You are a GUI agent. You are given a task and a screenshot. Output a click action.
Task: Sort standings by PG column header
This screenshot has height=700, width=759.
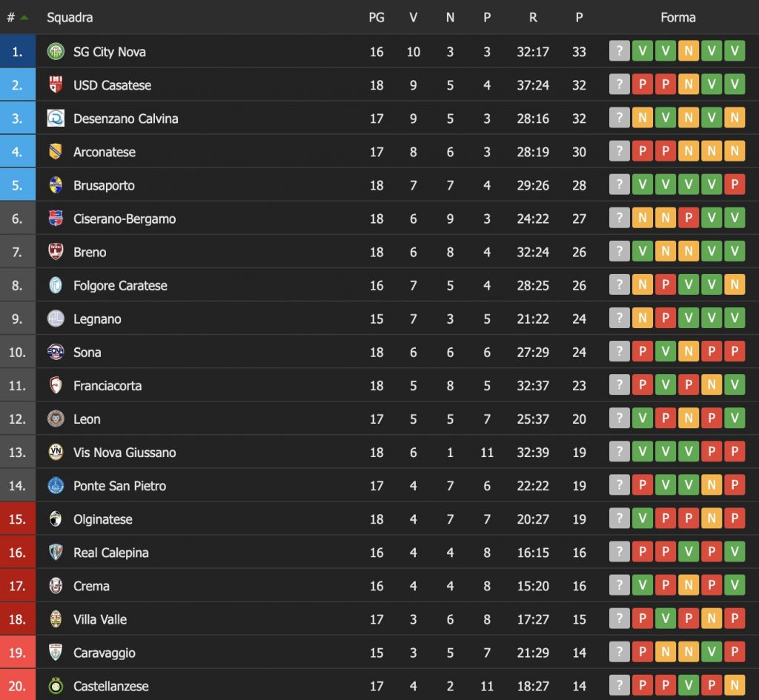coord(377,18)
